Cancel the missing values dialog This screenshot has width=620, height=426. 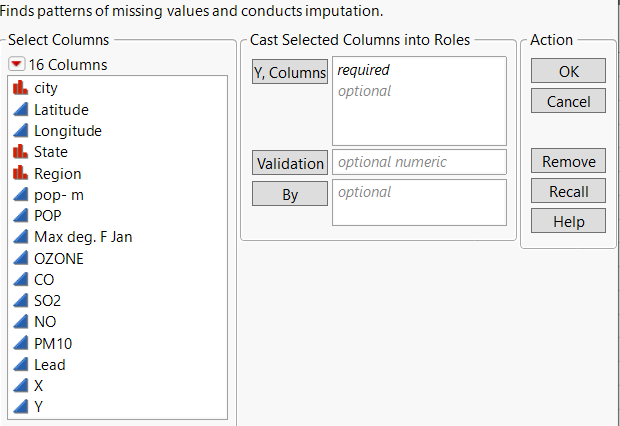click(x=568, y=101)
